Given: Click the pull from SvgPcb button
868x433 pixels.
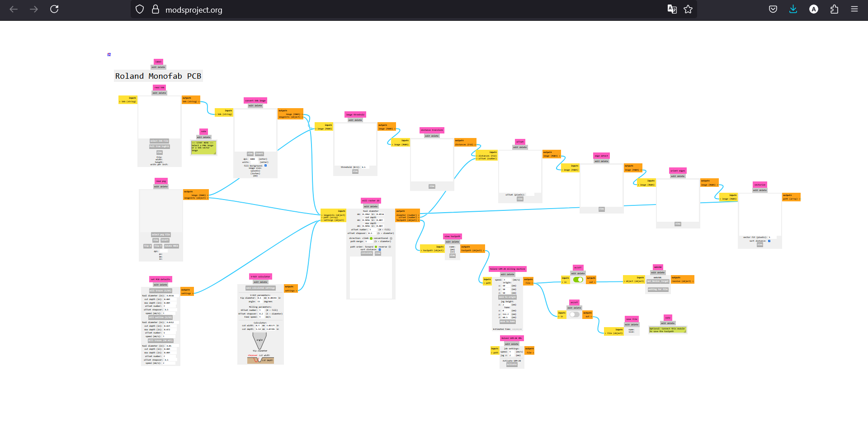Looking at the screenshot, I should (x=160, y=146).
